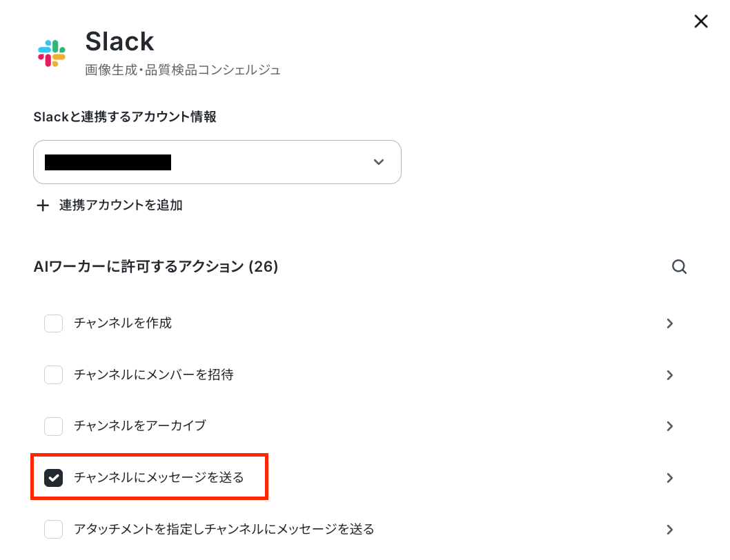Image resolution: width=730 pixels, height=560 pixels.
Task: Expand chevron for チャンネルにメッセージを送る
Action: (x=669, y=478)
